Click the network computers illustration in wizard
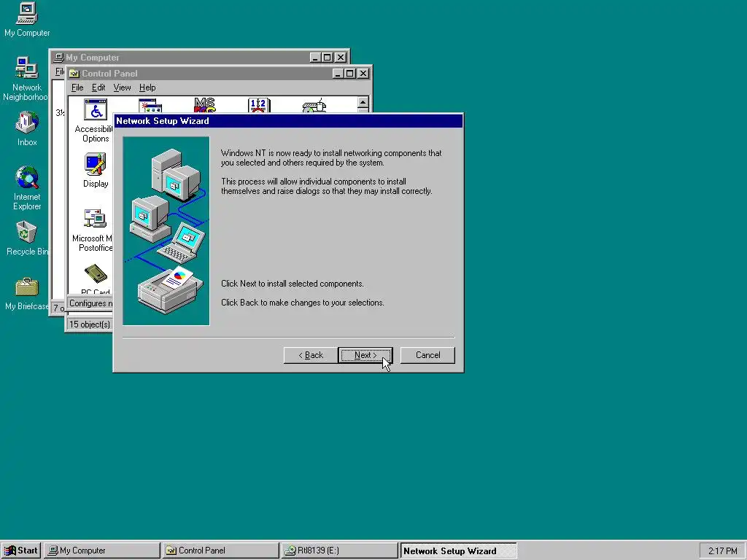This screenshot has width=747, height=560. (166, 231)
